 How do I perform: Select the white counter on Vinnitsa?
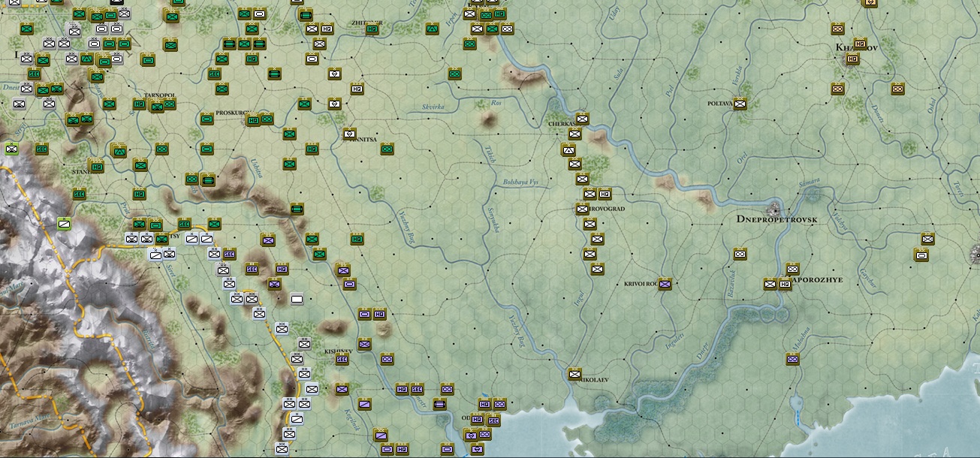tap(349, 134)
